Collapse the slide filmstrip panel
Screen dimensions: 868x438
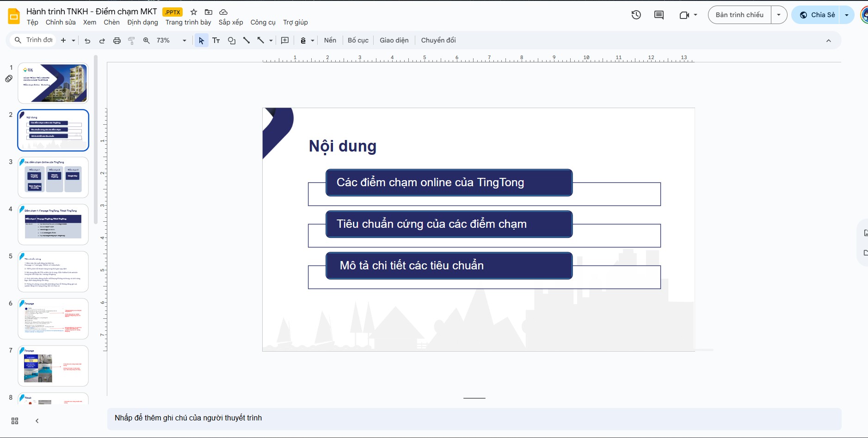tap(37, 421)
